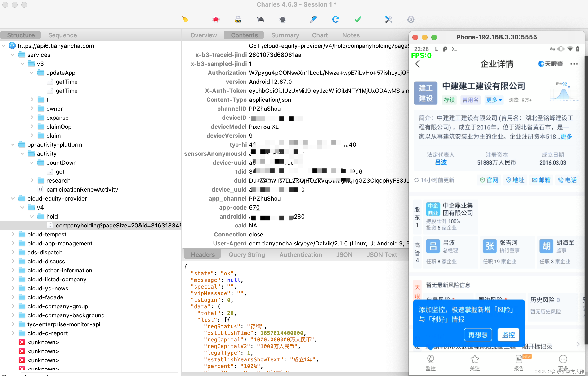
Task: Open Settings gear icon in toolbar
Action: tap(411, 19)
